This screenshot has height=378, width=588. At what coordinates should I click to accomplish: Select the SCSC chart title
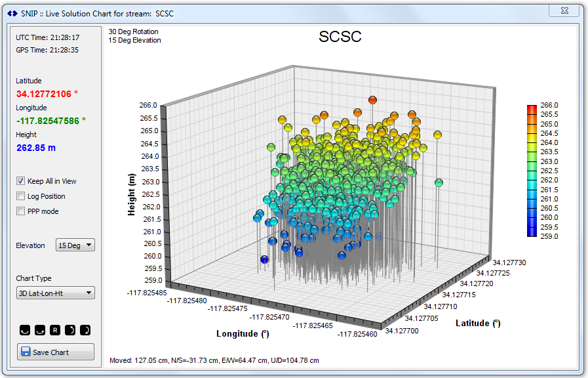(340, 37)
